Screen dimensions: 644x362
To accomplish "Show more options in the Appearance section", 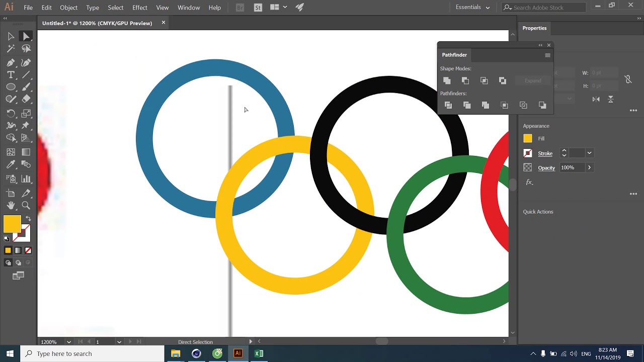I will (x=633, y=194).
